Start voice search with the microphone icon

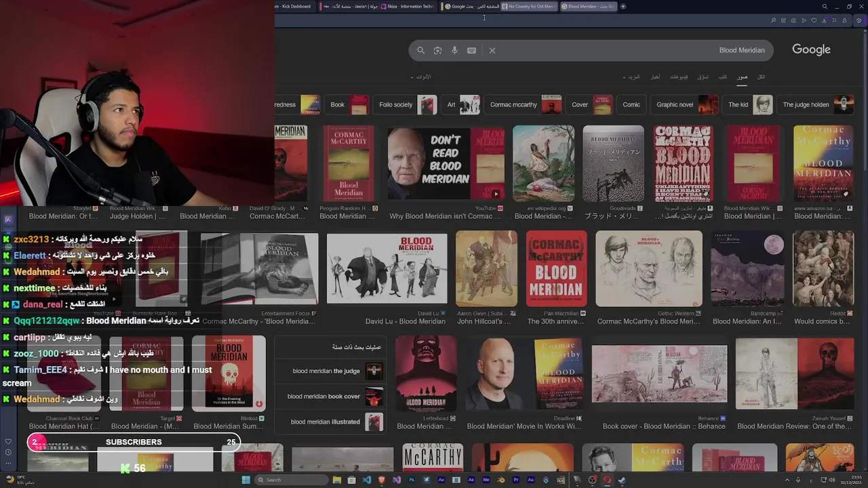click(454, 50)
